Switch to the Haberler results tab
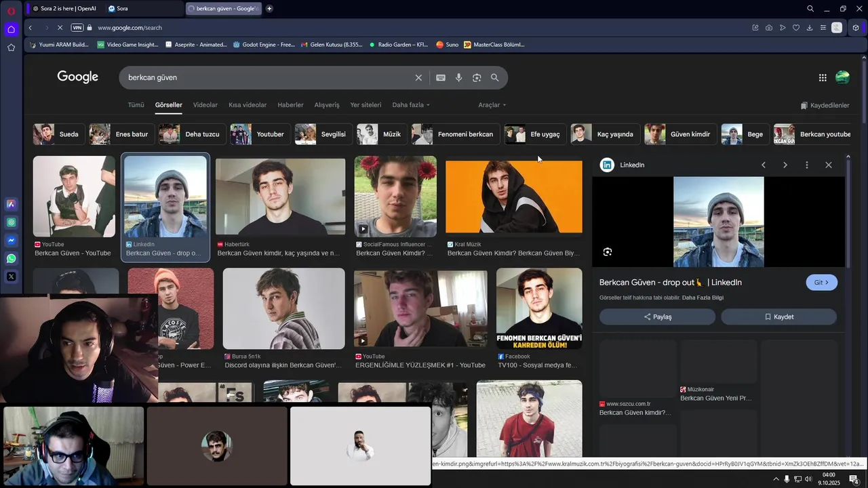The image size is (868, 488). 290,105
